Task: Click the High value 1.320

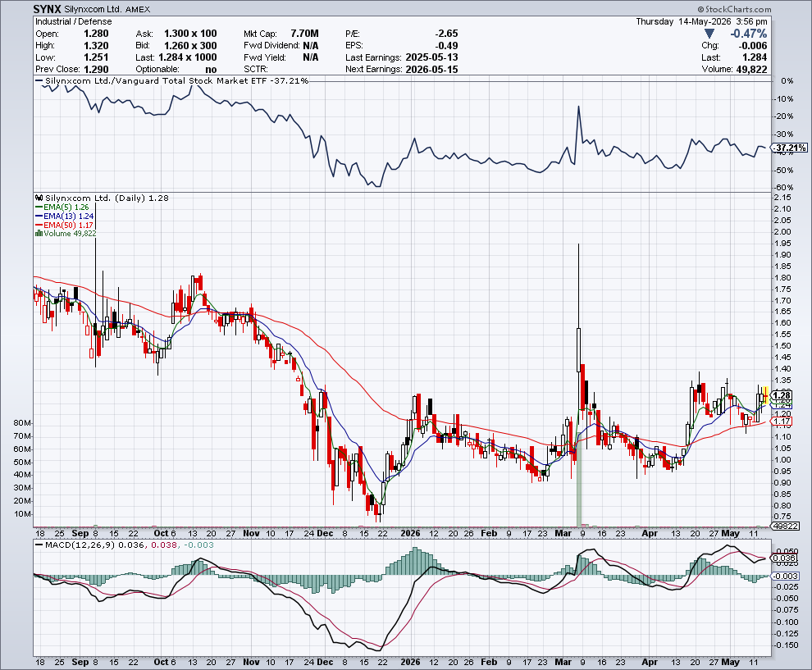Action: point(96,46)
